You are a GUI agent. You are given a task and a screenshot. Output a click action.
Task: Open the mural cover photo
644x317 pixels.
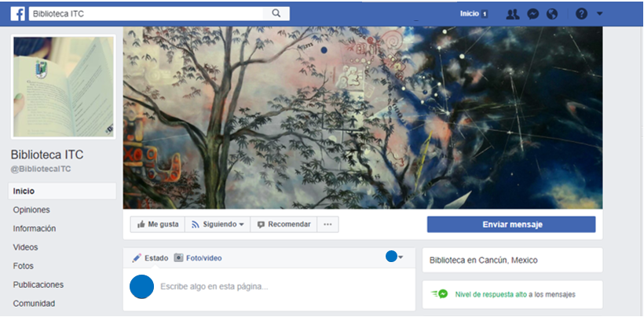tap(363, 118)
